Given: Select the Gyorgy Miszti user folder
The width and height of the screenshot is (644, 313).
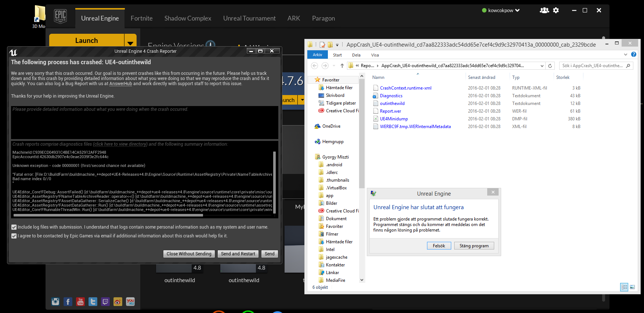Looking at the screenshot, I should click(332, 157).
